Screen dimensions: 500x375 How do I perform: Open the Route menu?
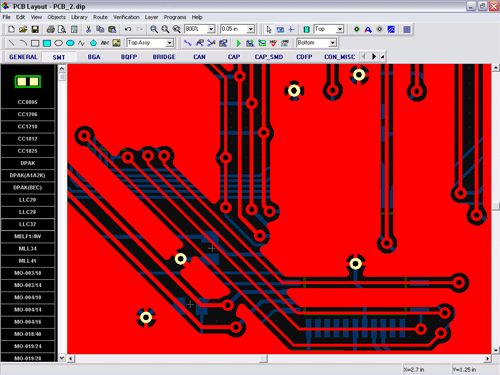[100, 17]
